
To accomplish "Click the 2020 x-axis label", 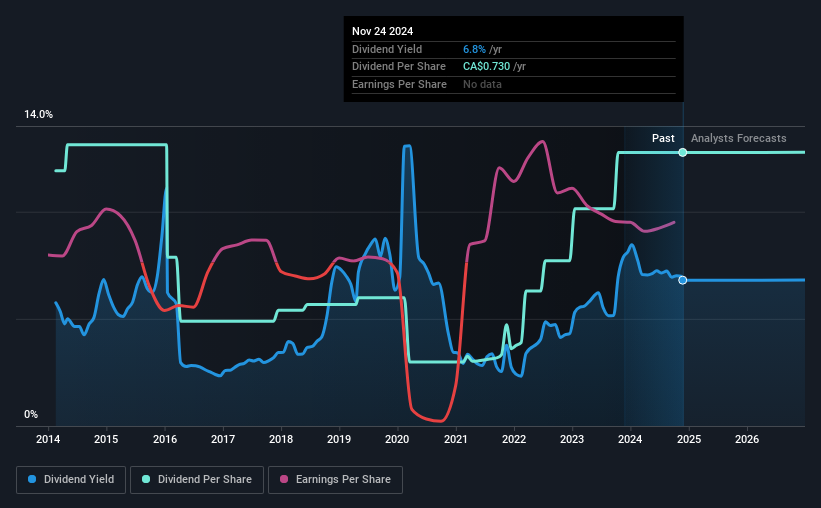I will (x=397, y=439).
